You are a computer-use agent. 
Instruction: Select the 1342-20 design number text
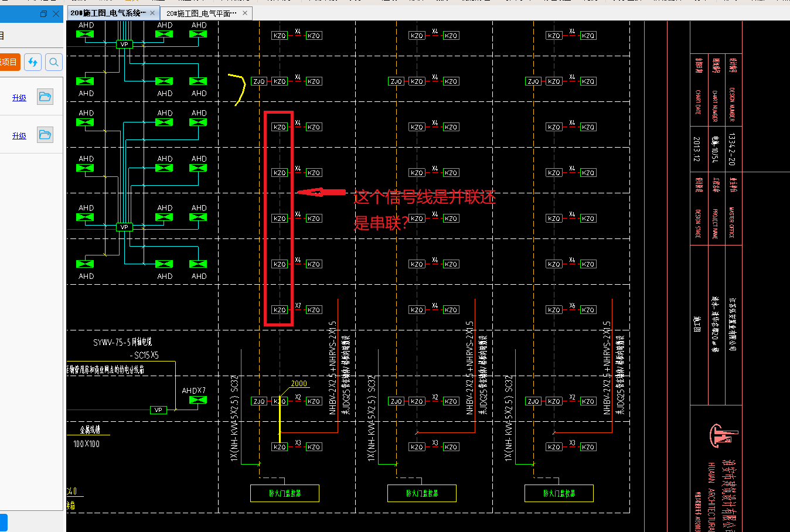pyautogui.click(x=732, y=149)
